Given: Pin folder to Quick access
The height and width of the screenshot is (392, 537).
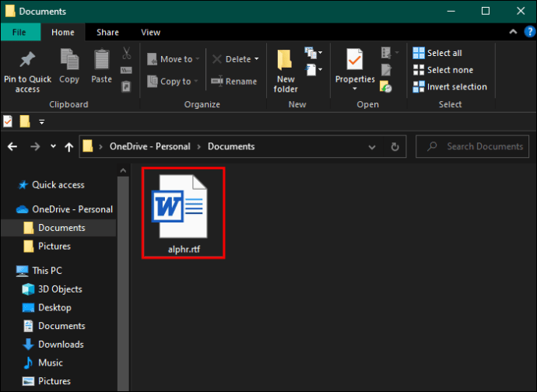Looking at the screenshot, I should (x=27, y=72).
